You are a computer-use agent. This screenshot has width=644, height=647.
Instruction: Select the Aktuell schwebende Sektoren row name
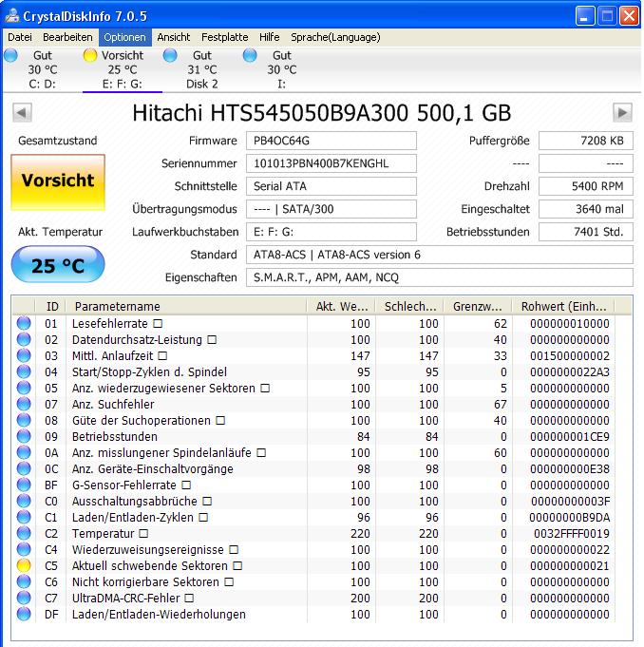click(150, 565)
